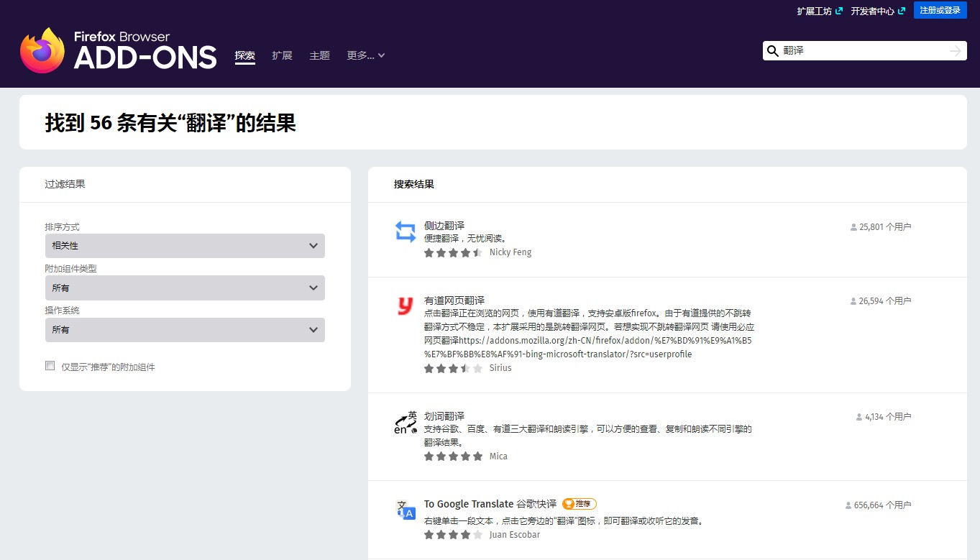
Task: Click the Firefox ADD-ONS logo
Action: coord(117,49)
